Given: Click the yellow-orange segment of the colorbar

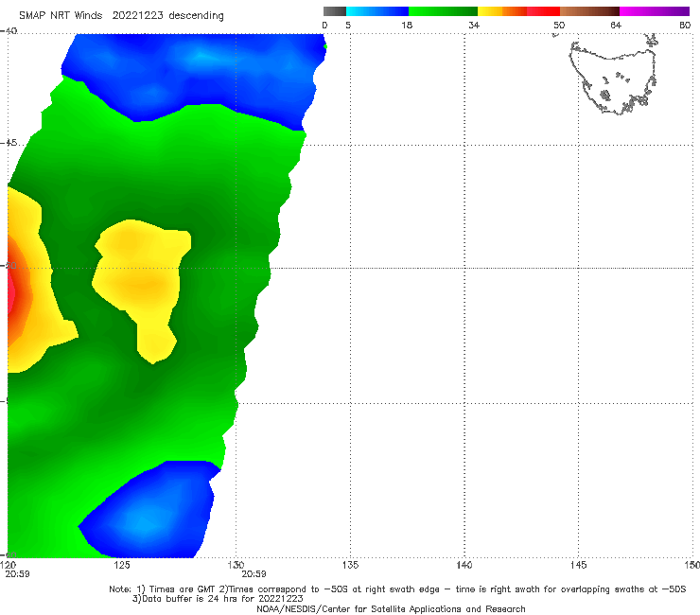Looking at the screenshot, I should pyautogui.click(x=502, y=11).
